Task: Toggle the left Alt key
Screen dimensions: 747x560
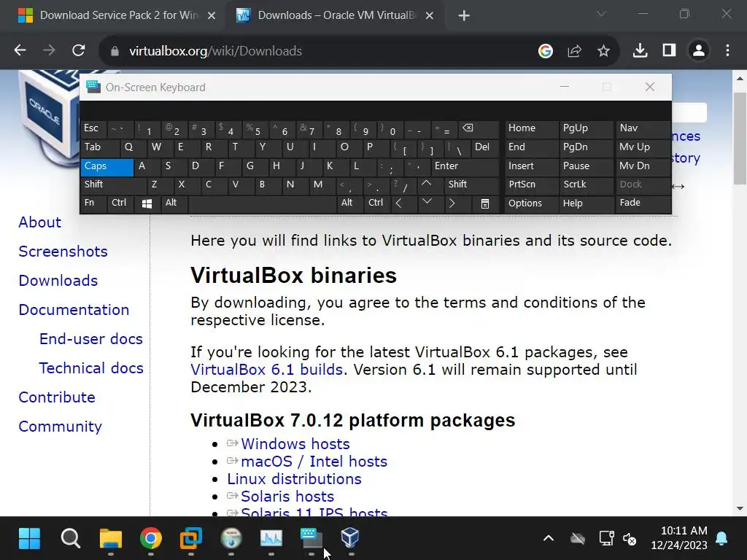Action: tap(175, 203)
